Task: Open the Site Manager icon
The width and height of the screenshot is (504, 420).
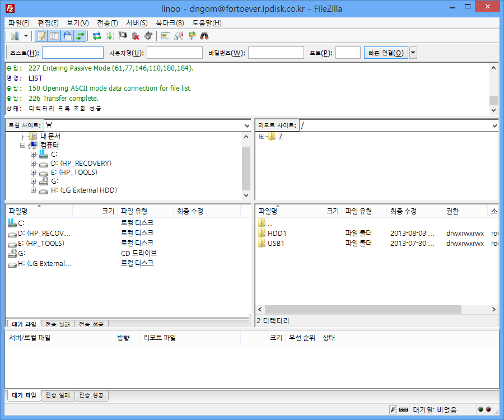Action: 15,36
